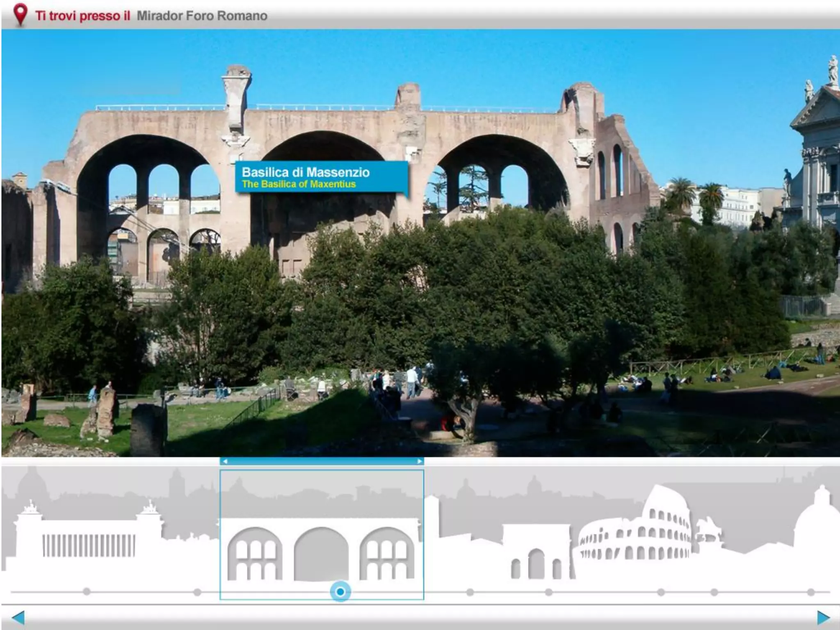The width and height of the screenshot is (840, 630).
Task: Select the Vittoriano monument silhouette with colonnade
Action: click(89, 542)
